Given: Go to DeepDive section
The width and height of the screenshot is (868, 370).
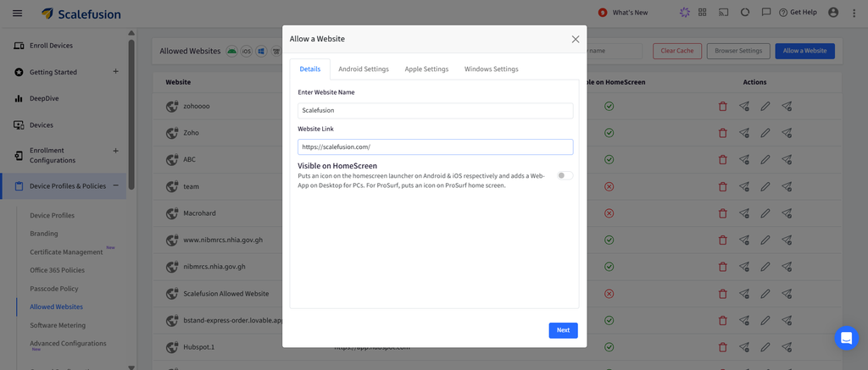Looking at the screenshot, I should tap(44, 98).
